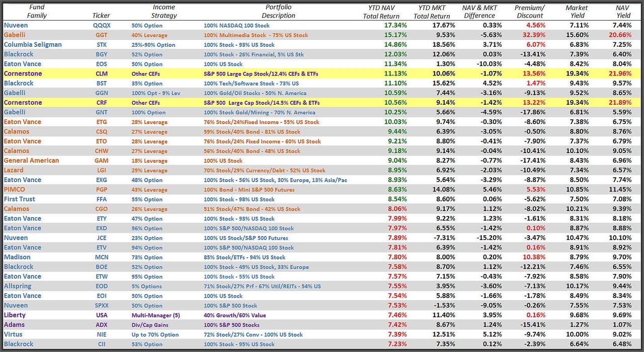Select the NAV Yield column header

point(623,12)
